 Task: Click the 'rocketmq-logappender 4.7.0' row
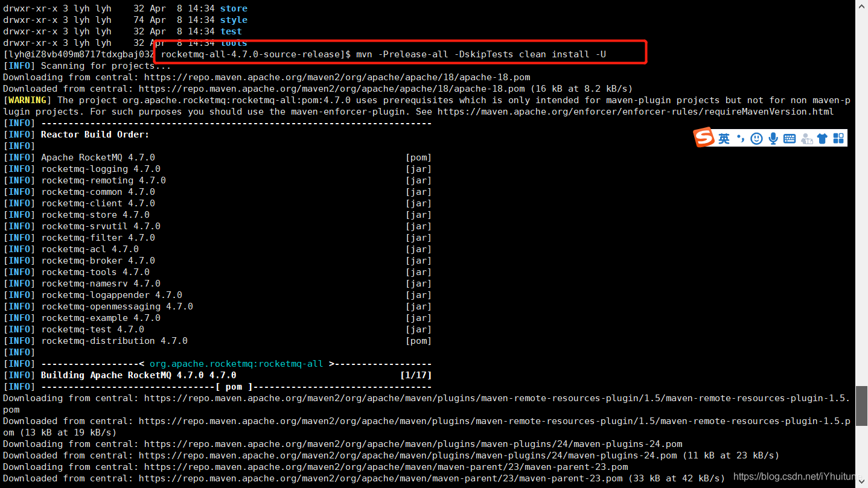click(217, 295)
